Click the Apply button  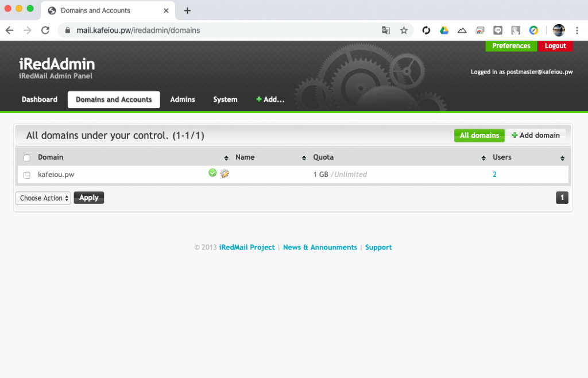coord(89,198)
